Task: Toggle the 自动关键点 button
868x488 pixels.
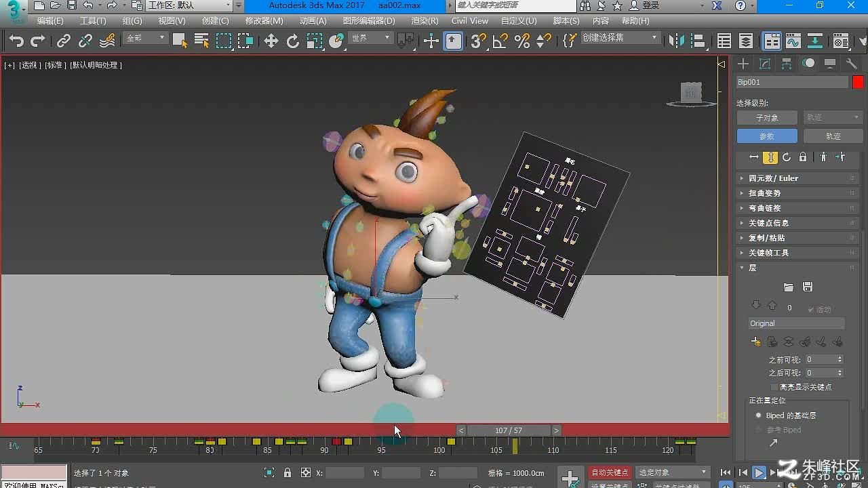Action: coord(610,472)
